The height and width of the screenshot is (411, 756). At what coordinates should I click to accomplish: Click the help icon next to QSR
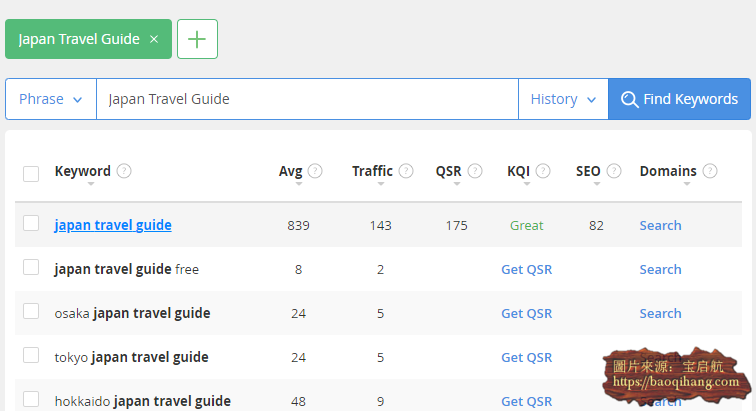point(475,171)
